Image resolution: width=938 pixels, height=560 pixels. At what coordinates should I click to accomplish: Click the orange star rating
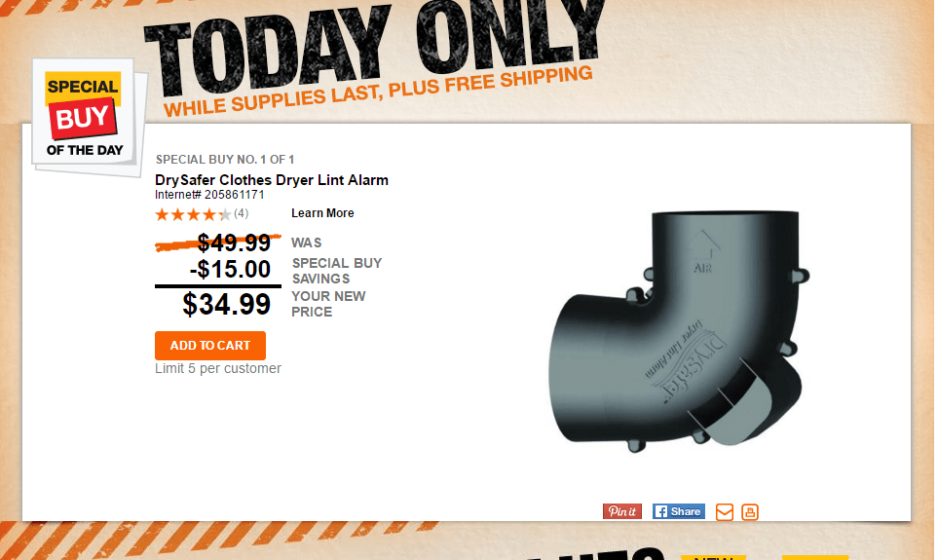(193, 214)
